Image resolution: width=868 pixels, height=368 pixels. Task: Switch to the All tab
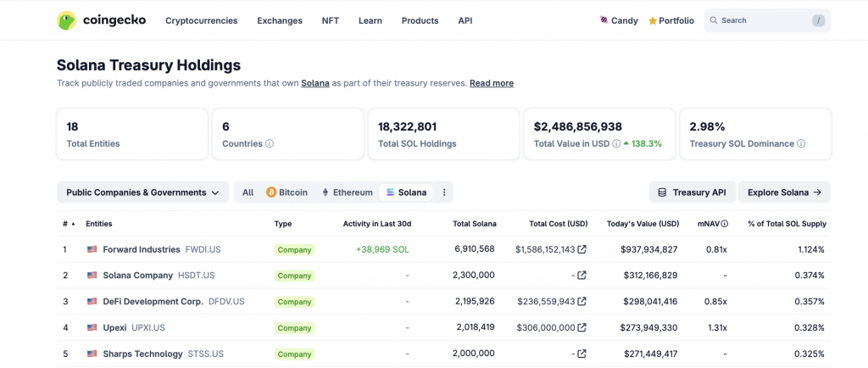pyautogui.click(x=248, y=192)
